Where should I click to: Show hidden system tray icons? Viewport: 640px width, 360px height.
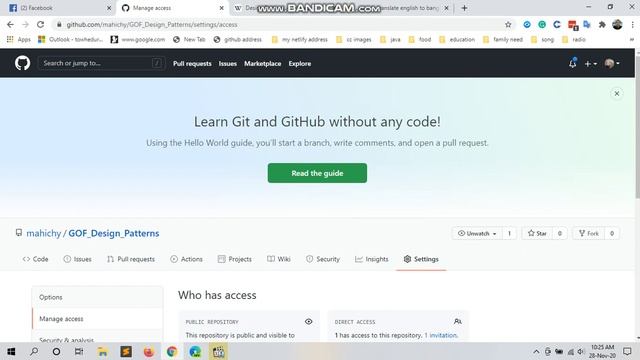pos(536,352)
